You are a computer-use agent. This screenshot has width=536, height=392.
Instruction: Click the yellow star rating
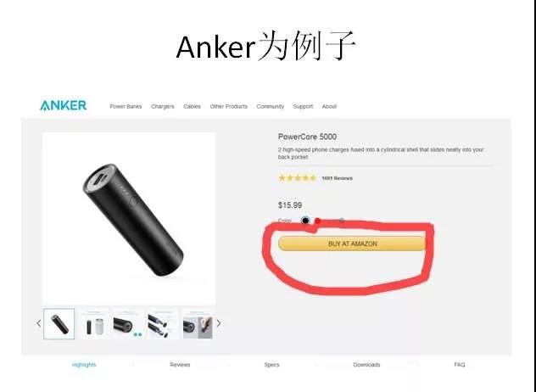[x=298, y=178]
